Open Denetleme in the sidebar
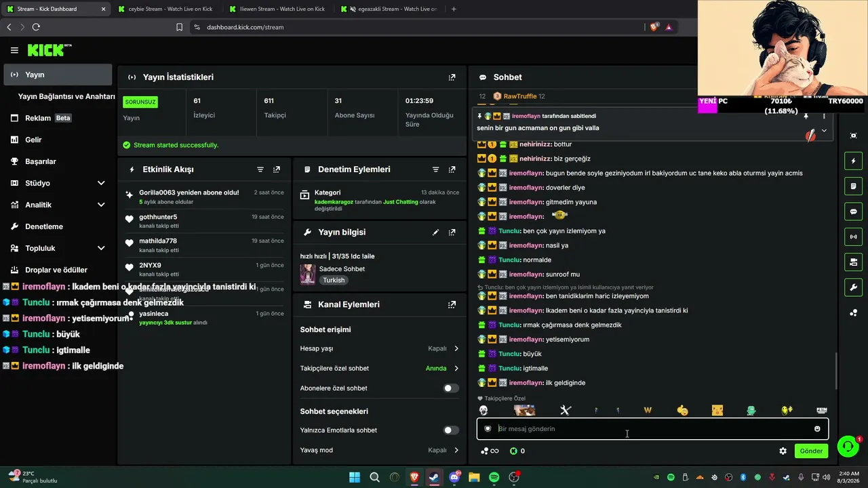Screen dimensions: 868x488 click(x=58, y=226)
